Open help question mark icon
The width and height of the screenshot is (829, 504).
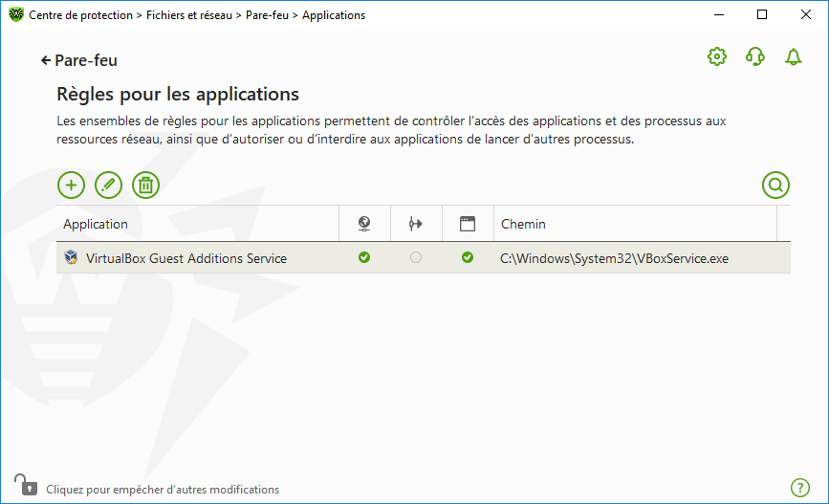pos(800,488)
